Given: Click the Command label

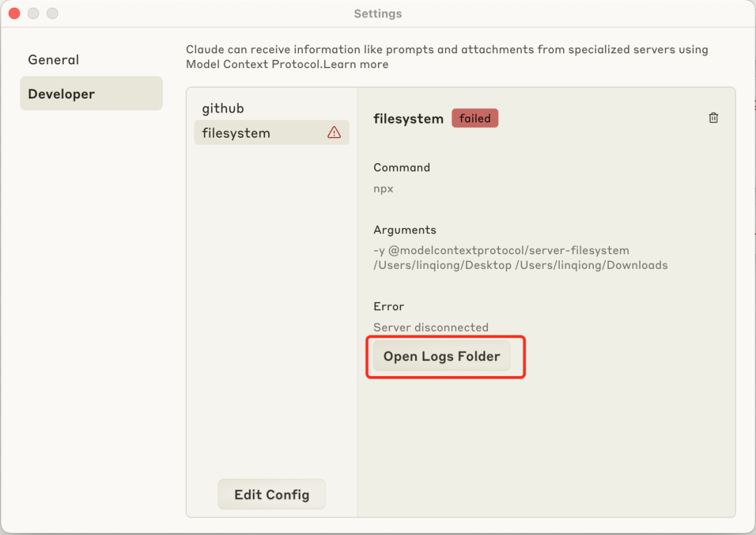Looking at the screenshot, I should coord(402,167).
